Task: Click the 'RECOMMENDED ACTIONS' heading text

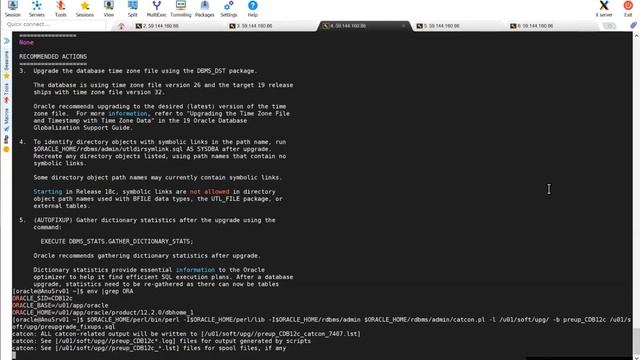Action: [53, 57]
